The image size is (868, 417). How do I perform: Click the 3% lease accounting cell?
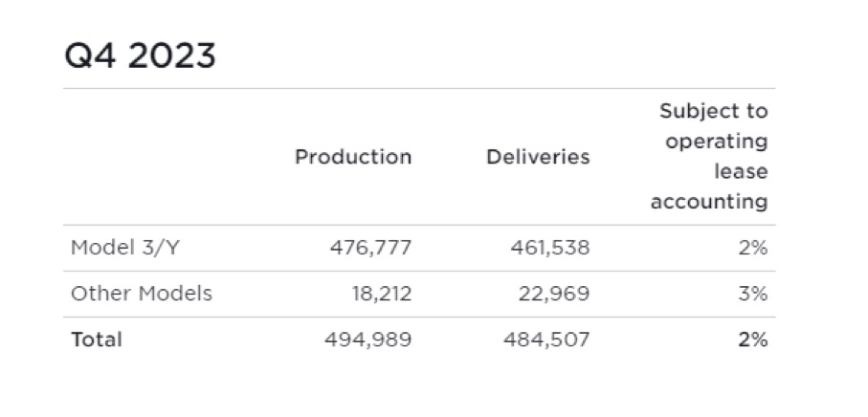753,294
